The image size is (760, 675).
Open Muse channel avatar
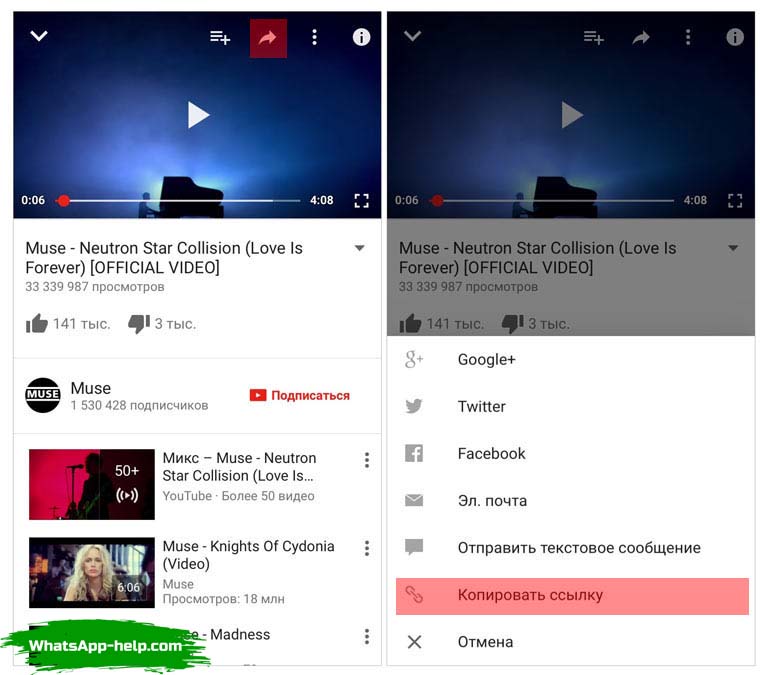pos(43,395)
